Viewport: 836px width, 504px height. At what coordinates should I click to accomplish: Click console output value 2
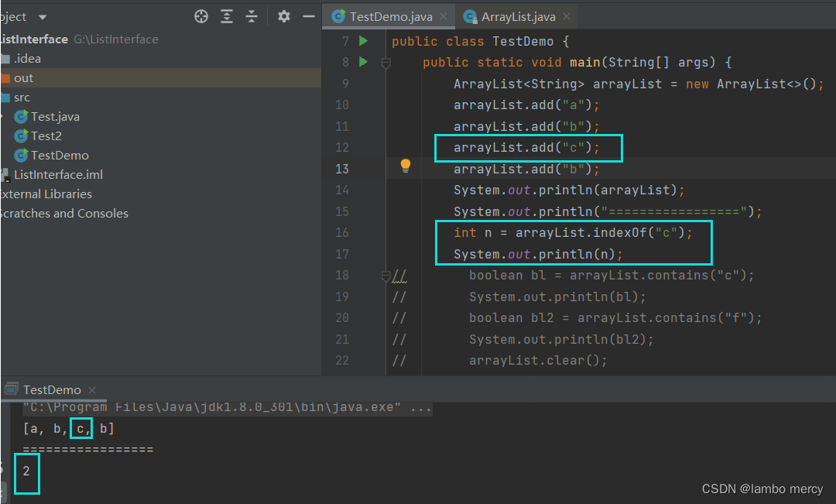26,471
